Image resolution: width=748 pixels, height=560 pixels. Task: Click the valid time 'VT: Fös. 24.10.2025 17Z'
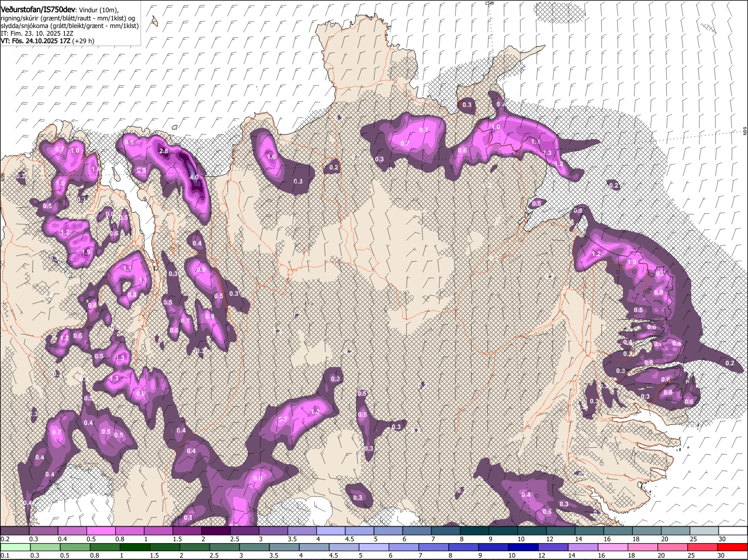point(36,41)
